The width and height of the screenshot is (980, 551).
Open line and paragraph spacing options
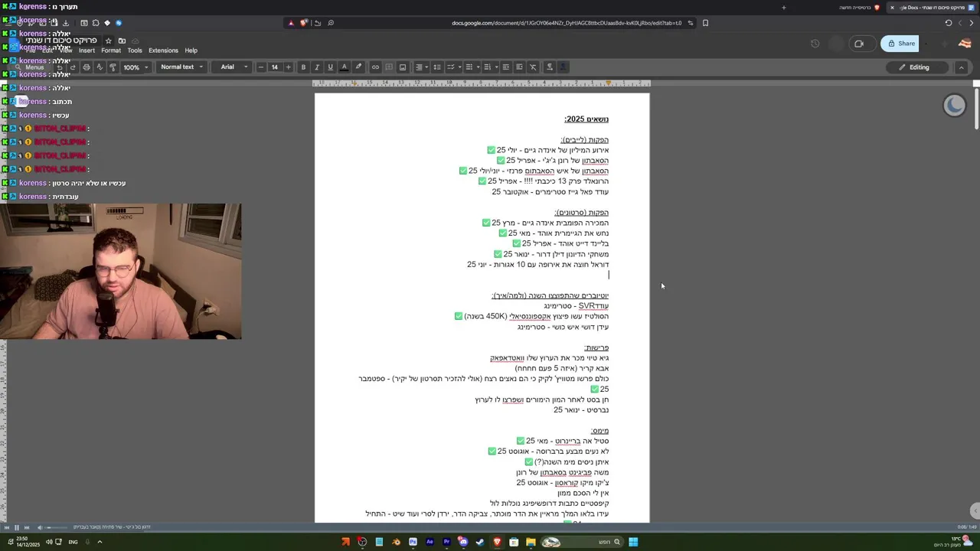click(437, 67)
